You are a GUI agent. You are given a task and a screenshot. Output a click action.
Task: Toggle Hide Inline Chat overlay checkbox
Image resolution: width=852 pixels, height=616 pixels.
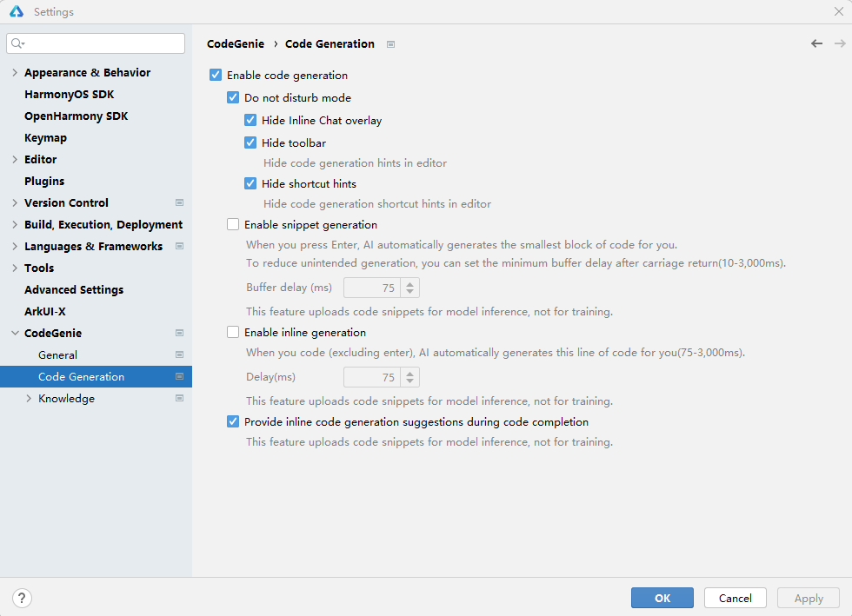point(250,121)
